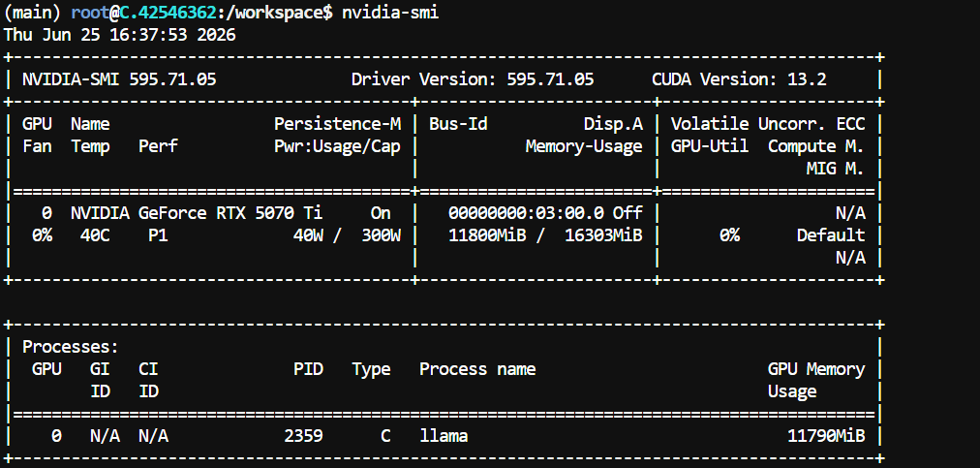Click the bus id 00000000:03:00.0
Viewport: 980px width, 468px height.
526,213
